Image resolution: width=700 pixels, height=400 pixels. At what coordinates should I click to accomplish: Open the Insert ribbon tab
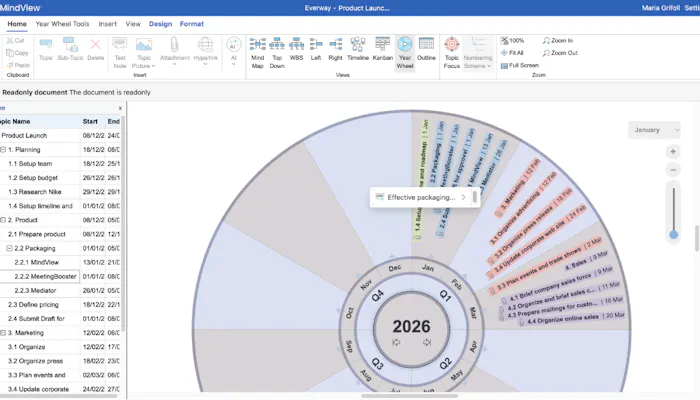(x=108, y=24)
